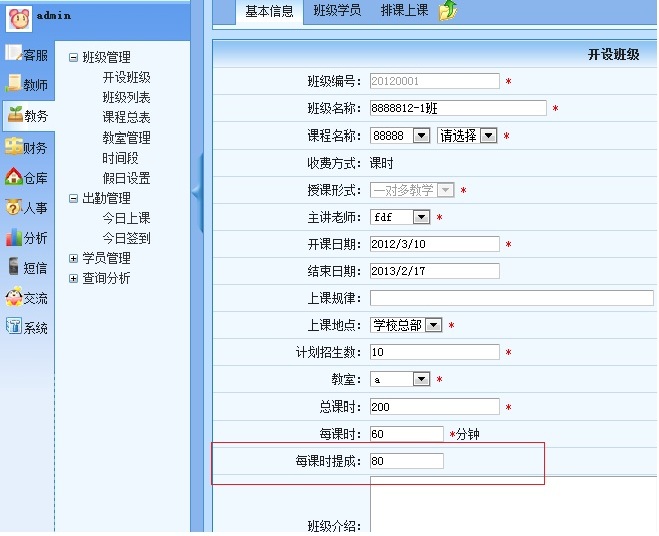Open the 交流 sidebar module
659x536 pixels.
27,298
